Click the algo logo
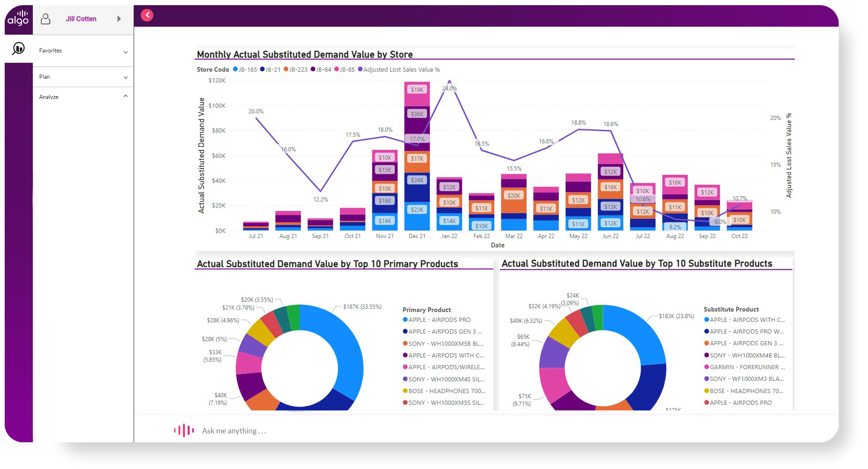 [18, 19]
